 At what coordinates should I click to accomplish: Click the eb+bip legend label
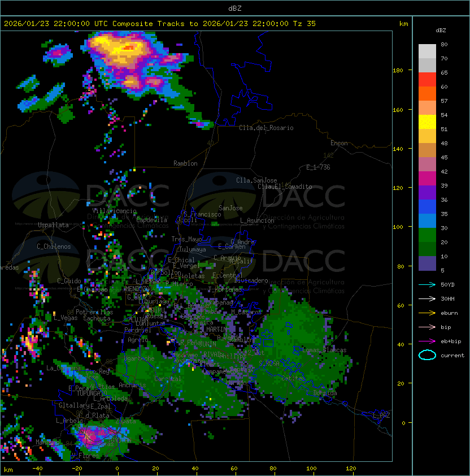point(451,341)
